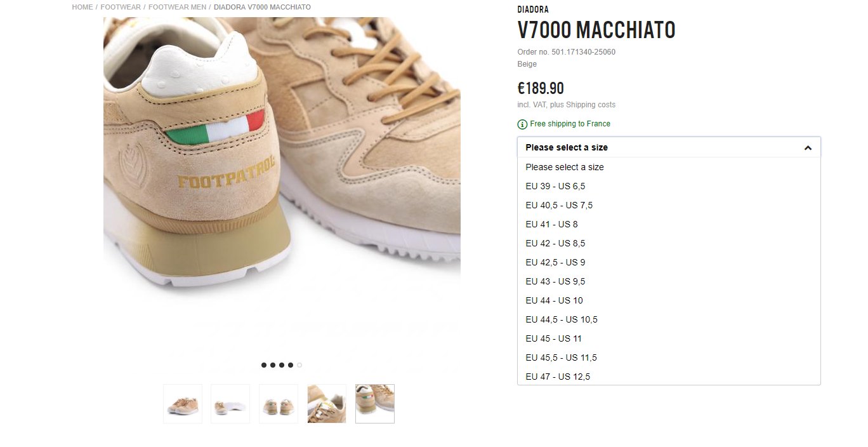Collapse the size dropdown using the chevron arrow

click(808, 148)
